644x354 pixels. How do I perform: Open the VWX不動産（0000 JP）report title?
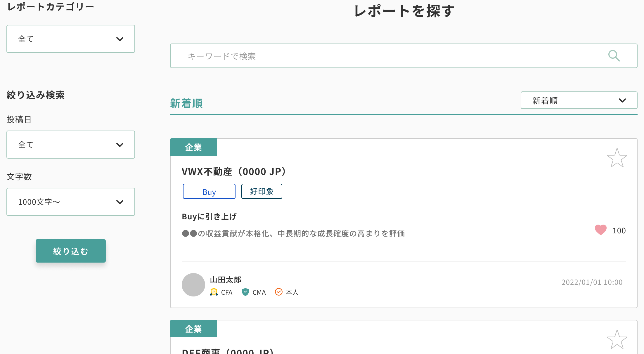(x=234, y=172)
